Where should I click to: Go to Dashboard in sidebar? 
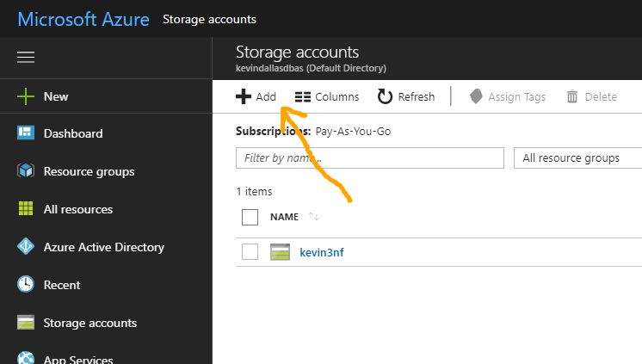pos(73,133)
